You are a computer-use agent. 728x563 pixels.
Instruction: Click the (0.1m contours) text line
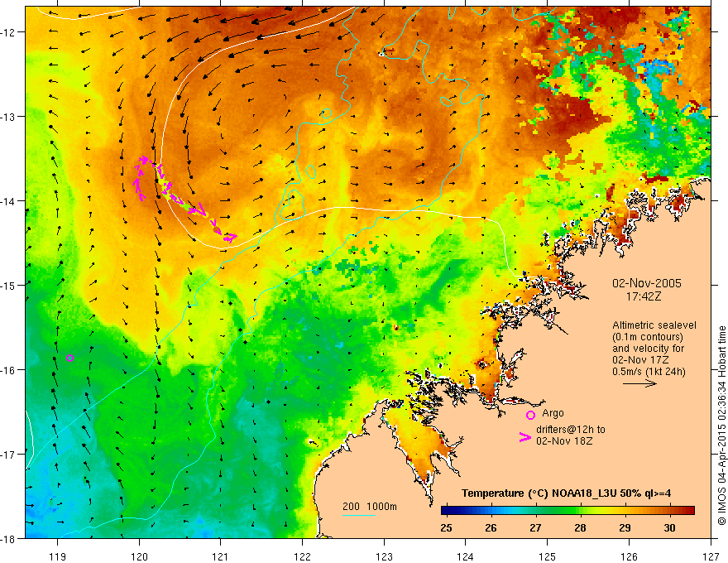[x=648, y=337]
